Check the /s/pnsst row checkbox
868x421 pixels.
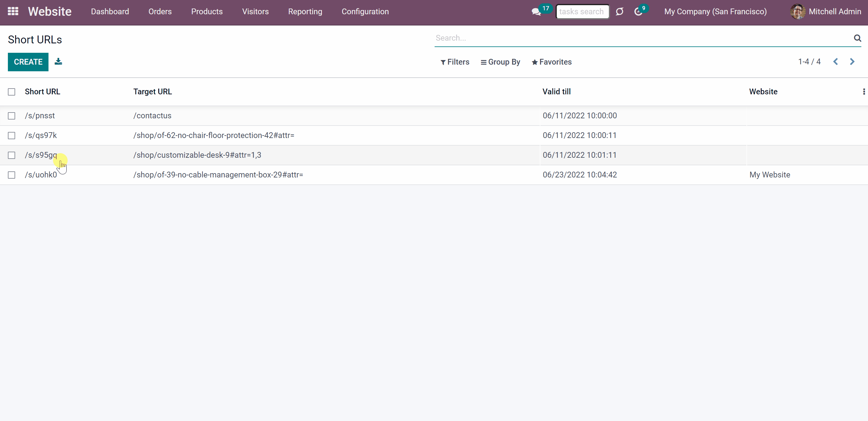pyautogui.click(x=12, y=116)
